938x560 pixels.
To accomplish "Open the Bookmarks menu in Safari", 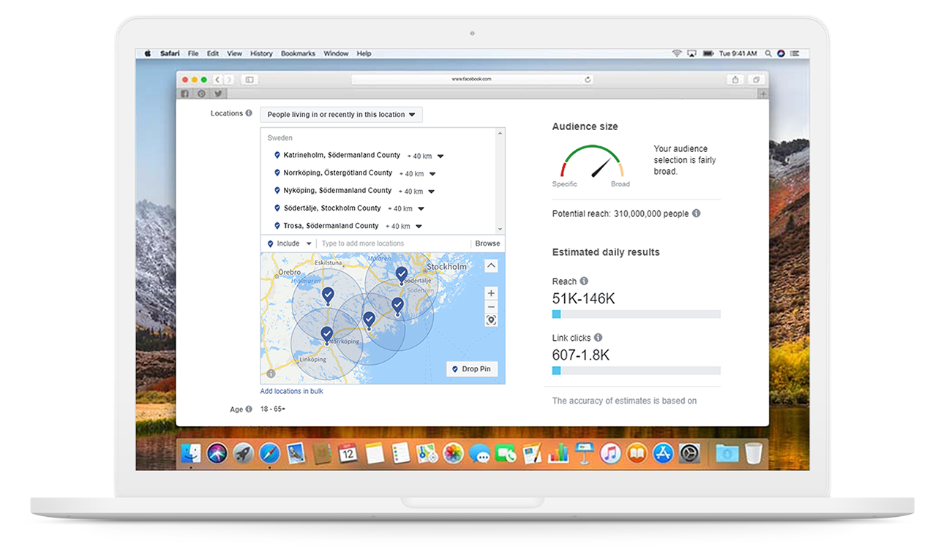I will pyautogui.click(x=298, y=53).
